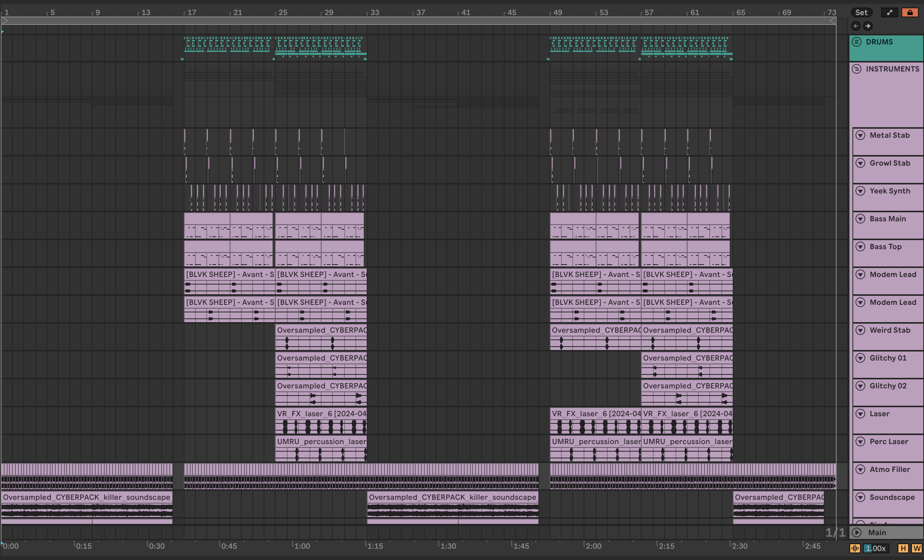Click the Laser track unfold button

pyautogui.click(x=860, y=414)
